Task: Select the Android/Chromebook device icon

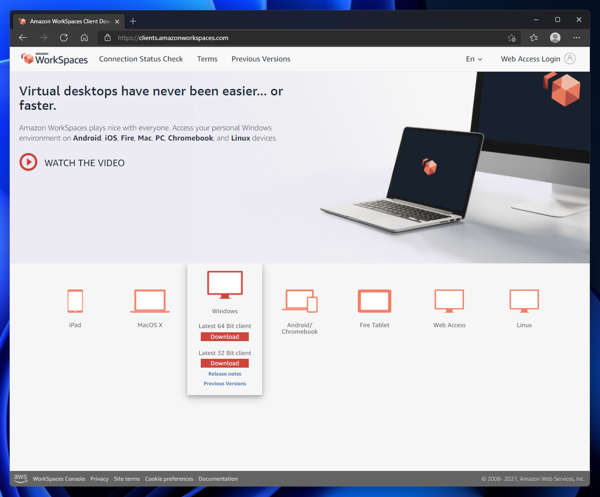Action: (x=300, y=301)
